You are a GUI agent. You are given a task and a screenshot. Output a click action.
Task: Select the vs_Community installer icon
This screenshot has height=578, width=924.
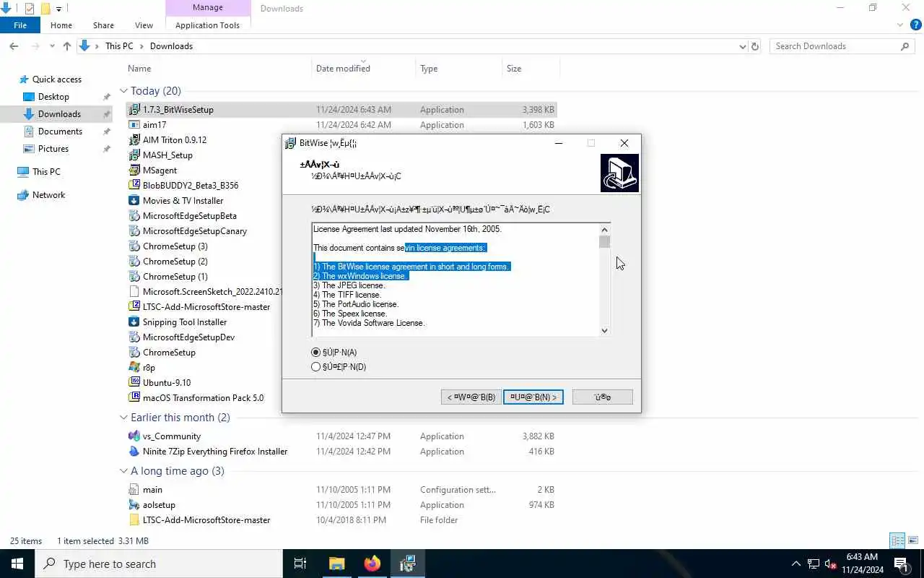tap(134, 436)
